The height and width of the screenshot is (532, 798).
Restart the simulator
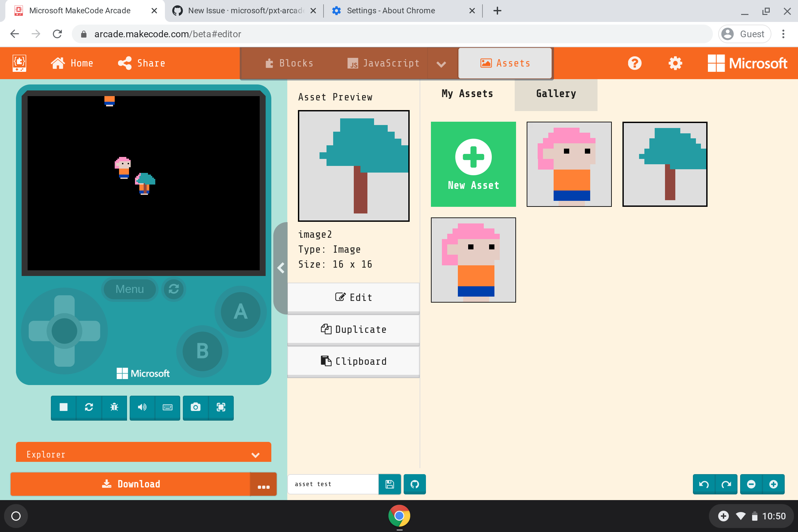89,408
